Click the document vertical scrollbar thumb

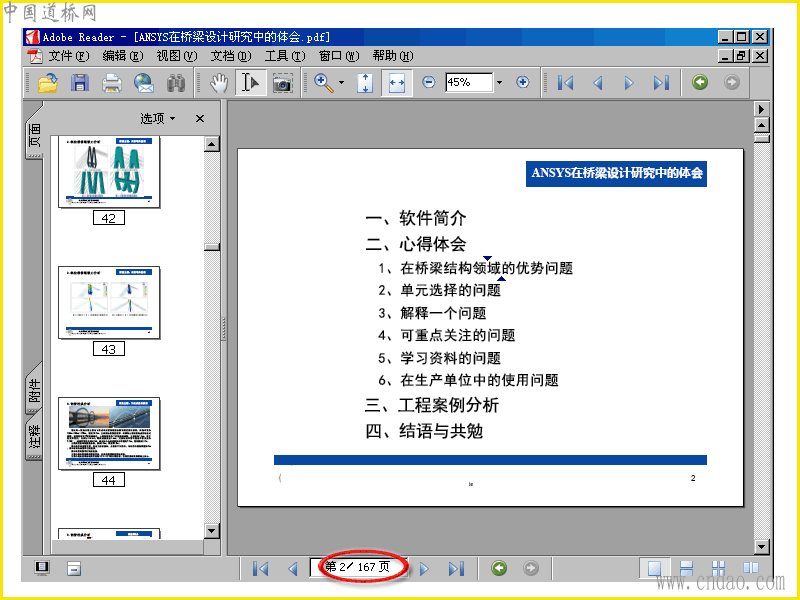[761, 138]
